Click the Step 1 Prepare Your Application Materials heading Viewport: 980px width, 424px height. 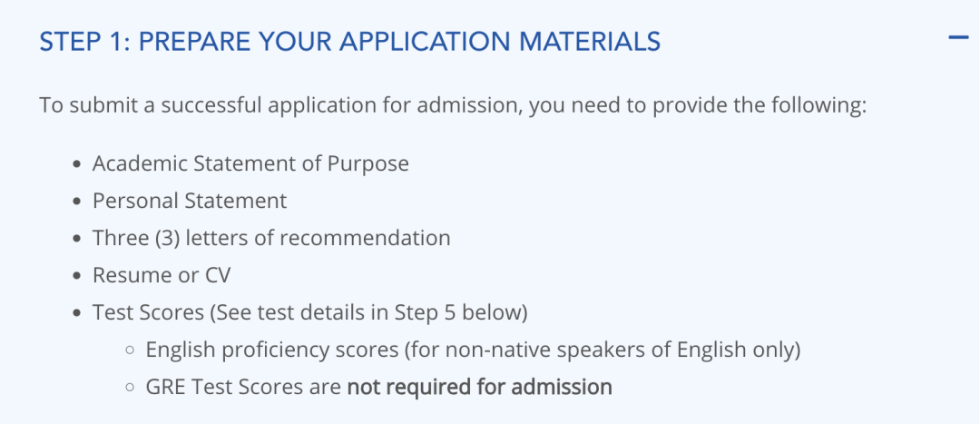350,42
